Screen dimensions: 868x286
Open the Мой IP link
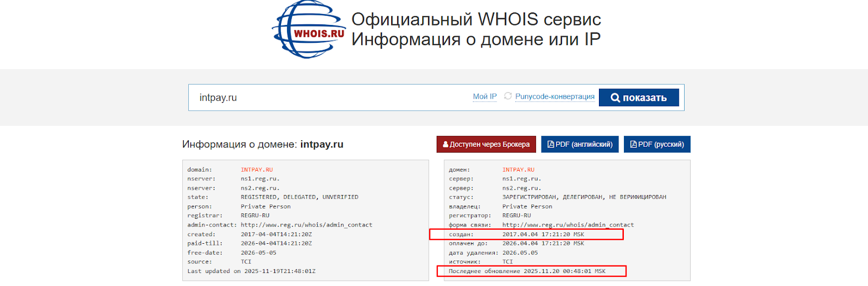[484, 96]
